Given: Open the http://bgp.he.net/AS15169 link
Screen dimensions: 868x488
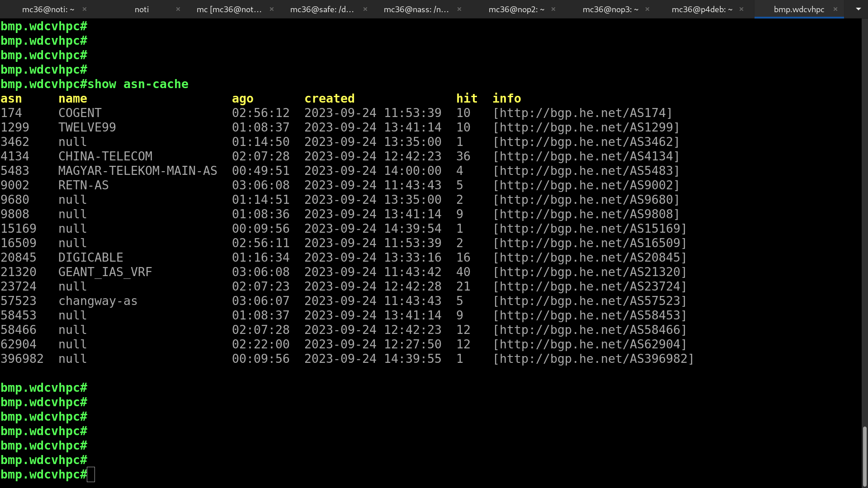Looking at the screenshot, I should [590, 229].
